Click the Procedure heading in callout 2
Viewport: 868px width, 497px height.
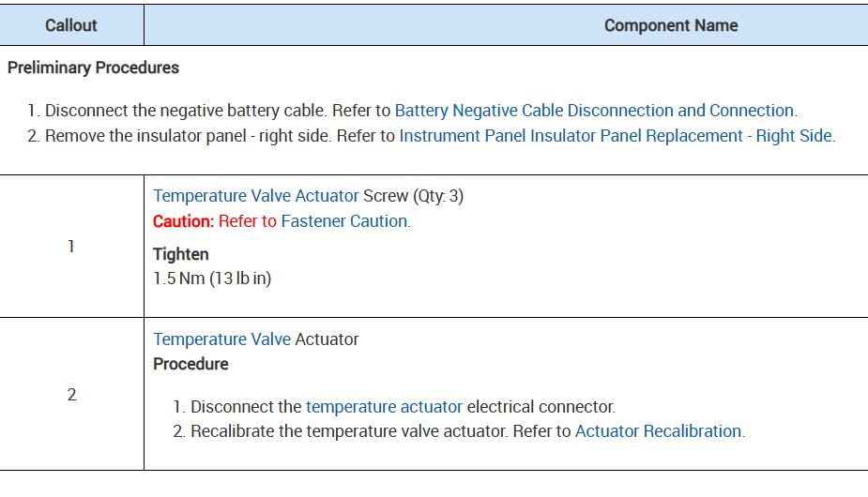[x=190, y=364]
